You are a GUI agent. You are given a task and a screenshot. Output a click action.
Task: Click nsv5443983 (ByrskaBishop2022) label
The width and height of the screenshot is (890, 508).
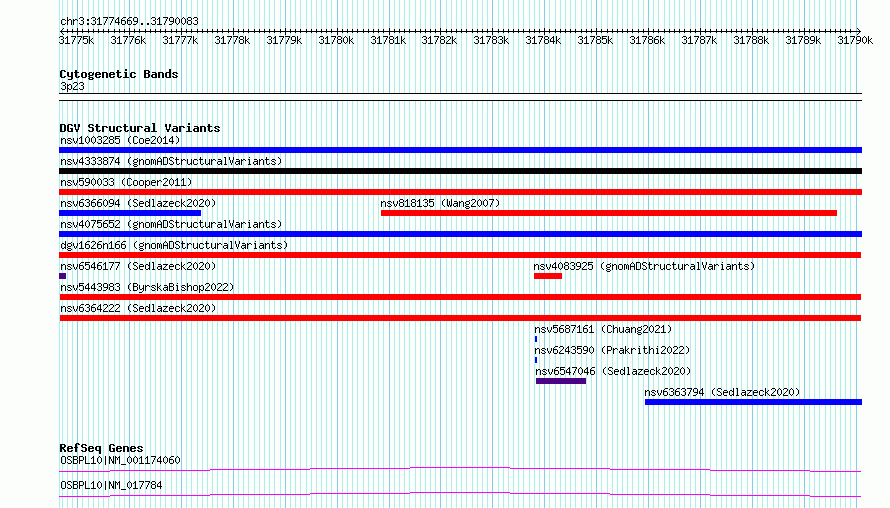147,287
